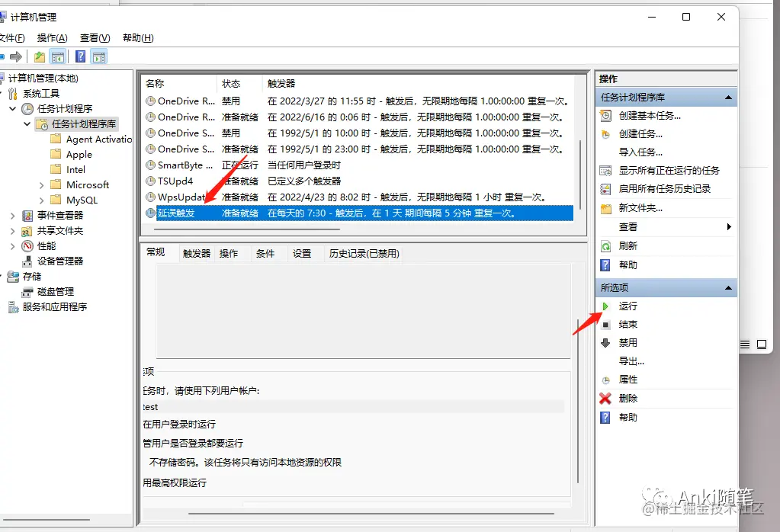Select the Intel folder in the tree
The image size is (780, 532).
pyautogui.click(x=75, y=170)
